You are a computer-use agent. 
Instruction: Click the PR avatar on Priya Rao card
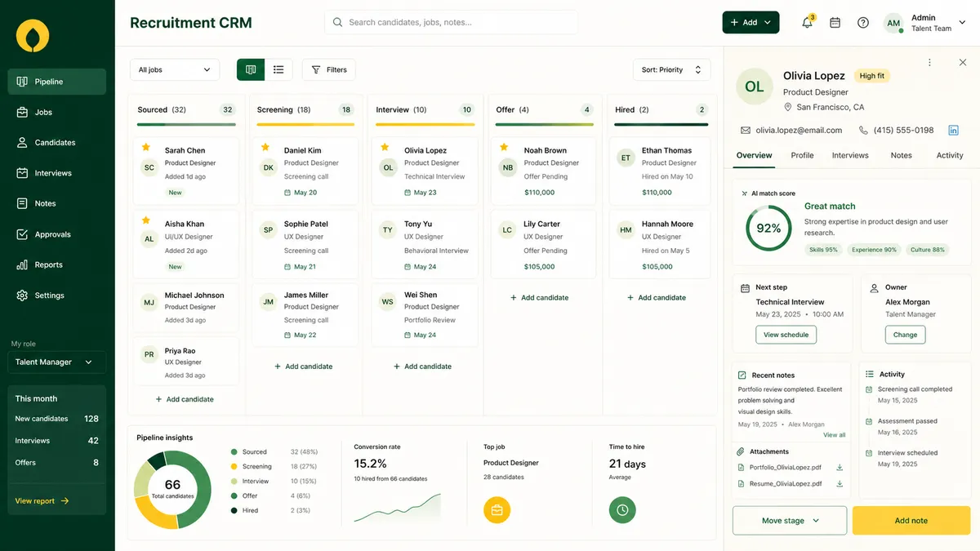(149, 355)
